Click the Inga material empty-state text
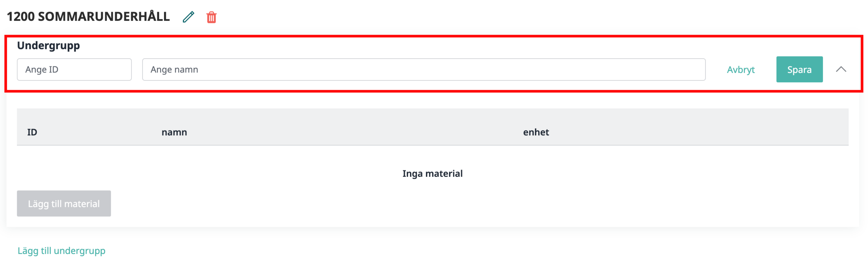The width and height of the screenshot is (868, 261). (432, 173)
